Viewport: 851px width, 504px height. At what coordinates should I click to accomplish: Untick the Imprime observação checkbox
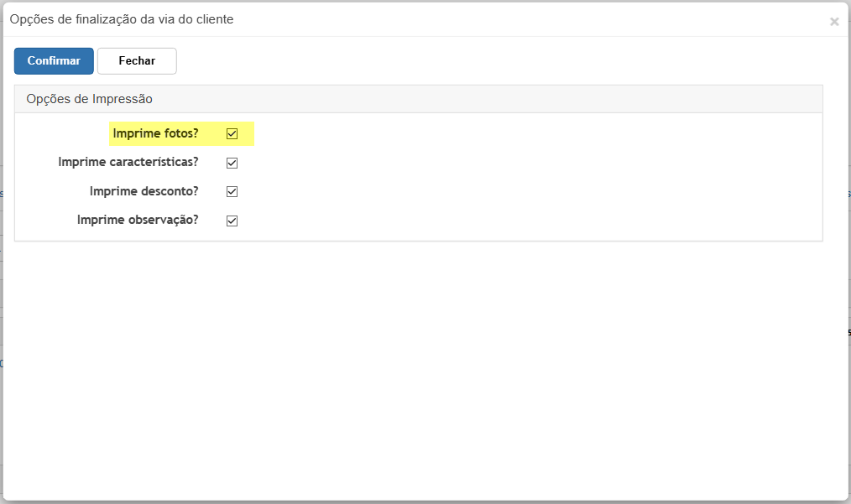pyautogui.click(x=232, y=221)
